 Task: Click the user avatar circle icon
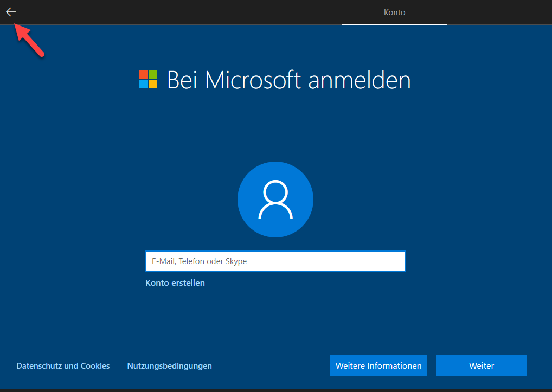[275, 199]
